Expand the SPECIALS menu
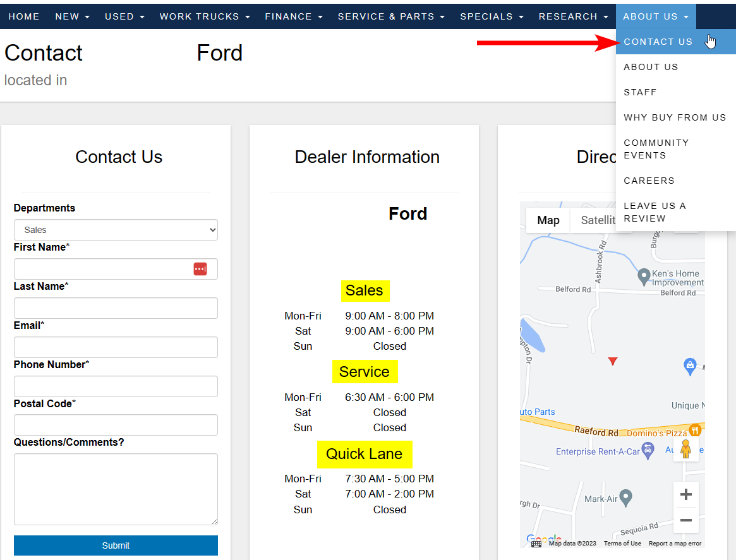736x560 pixels. click(x=492, y=16)
